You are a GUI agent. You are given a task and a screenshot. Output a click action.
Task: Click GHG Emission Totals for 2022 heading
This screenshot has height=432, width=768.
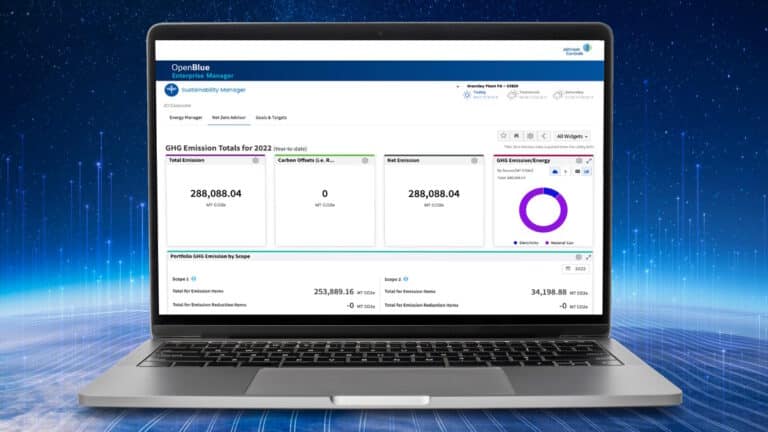coord(218,148)
